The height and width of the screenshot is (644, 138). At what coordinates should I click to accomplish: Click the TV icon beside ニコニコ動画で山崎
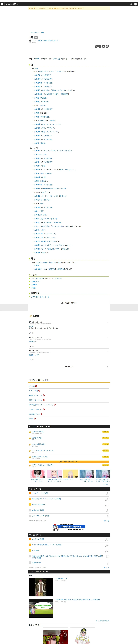(30, 40)
